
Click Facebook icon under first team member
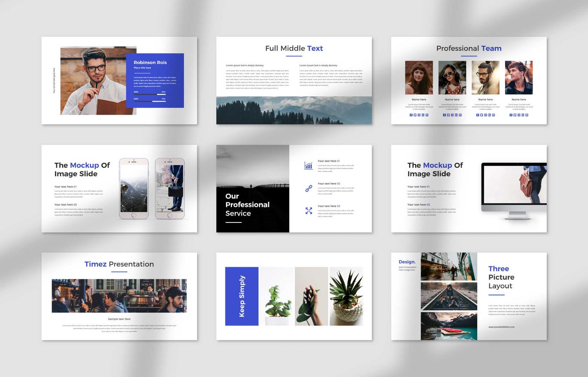(x=411, y=115)
